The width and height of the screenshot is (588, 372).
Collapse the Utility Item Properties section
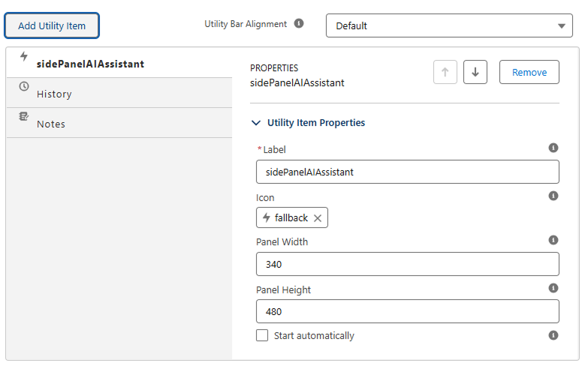tap(256, 123)
